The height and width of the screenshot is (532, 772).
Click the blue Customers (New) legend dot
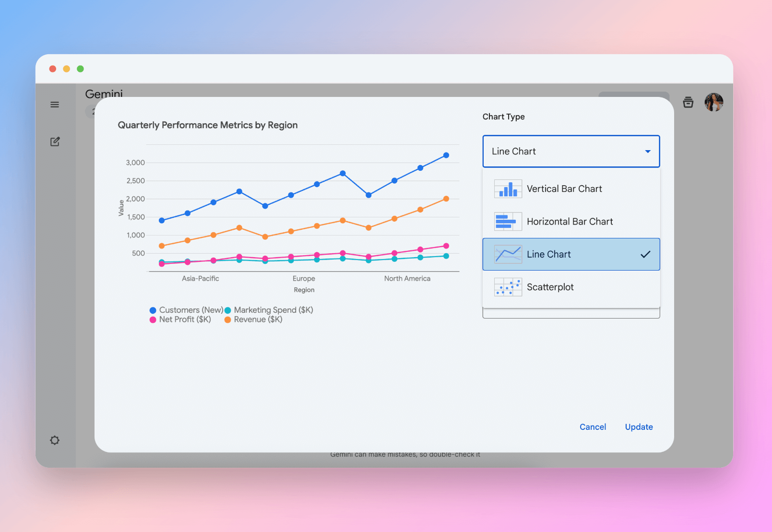click(152, 310)
